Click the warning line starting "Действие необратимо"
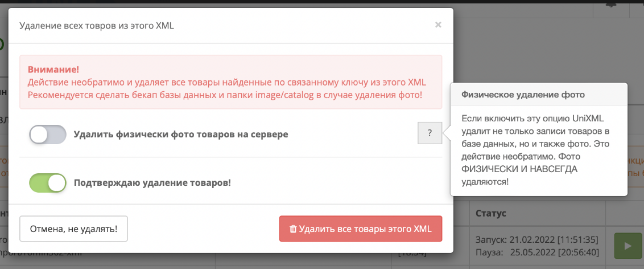 click(x=226, y=81)
